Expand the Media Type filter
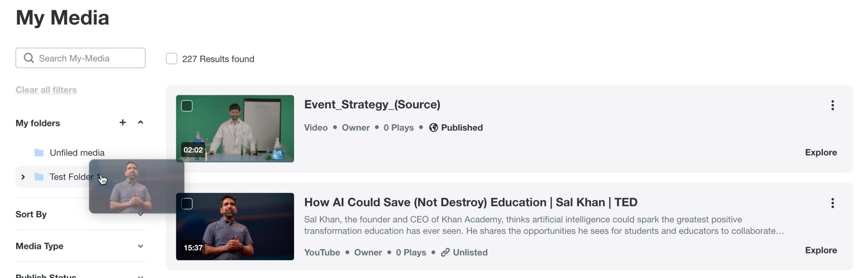The width and height of the screenshot is (868, 278). (x=141, y=246)
